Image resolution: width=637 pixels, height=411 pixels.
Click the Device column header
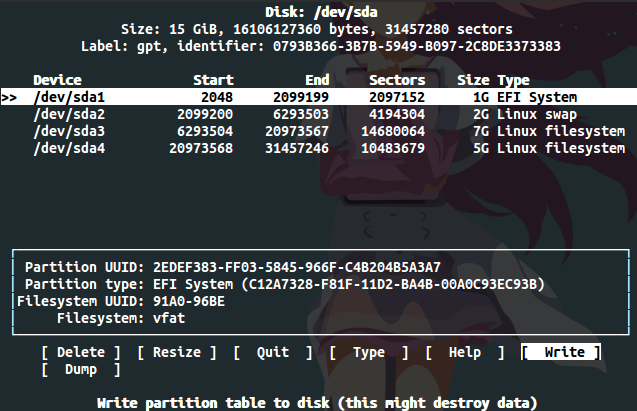pyautogui.click(x=57, y=80)
